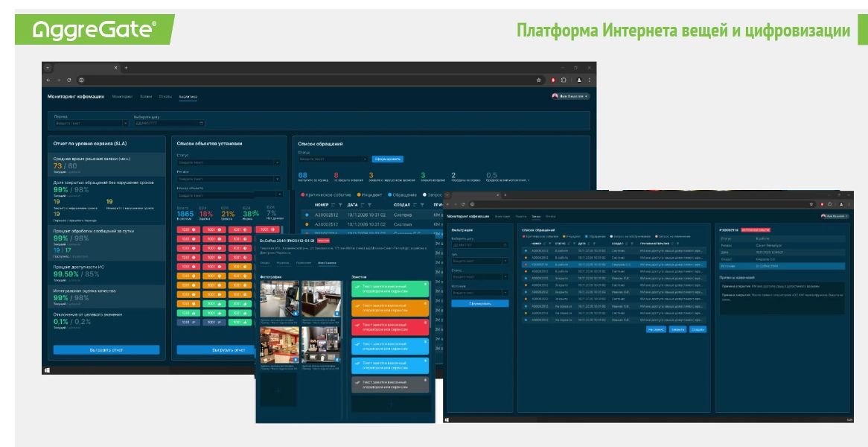Select the Заявки tab in front requests window
Viewport: 868px width, 447px height.
coord(536,216)
